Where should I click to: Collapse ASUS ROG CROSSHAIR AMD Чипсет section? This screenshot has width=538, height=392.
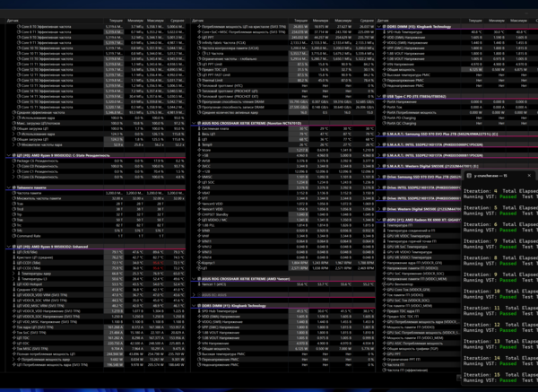pyautogui.click(x=194, y=279)
